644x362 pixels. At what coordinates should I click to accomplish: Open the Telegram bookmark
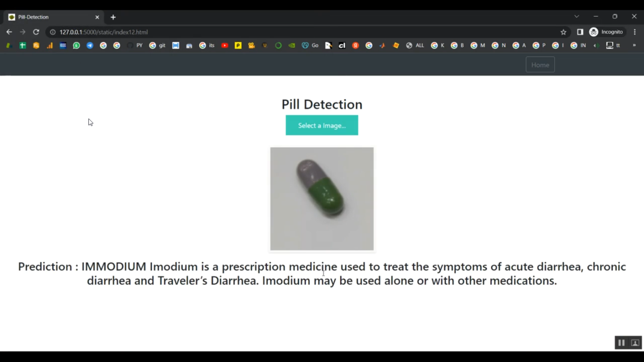[x=90, y=45]
